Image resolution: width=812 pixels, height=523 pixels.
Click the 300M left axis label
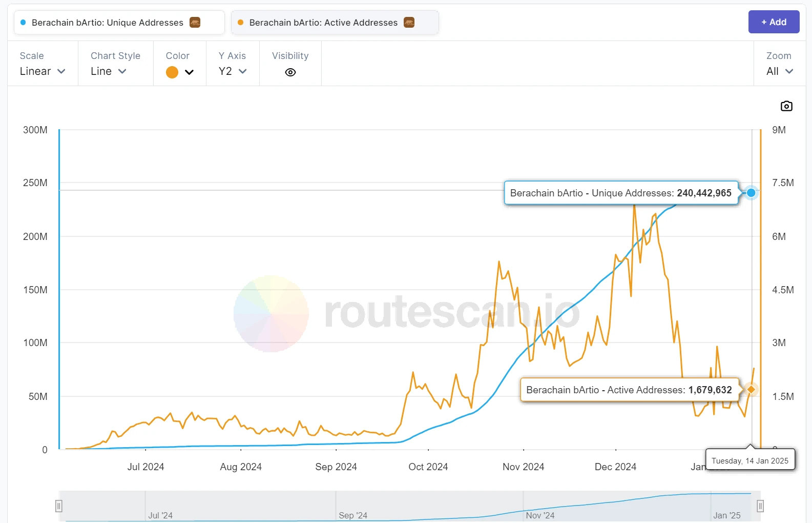(x=35, y=130)
